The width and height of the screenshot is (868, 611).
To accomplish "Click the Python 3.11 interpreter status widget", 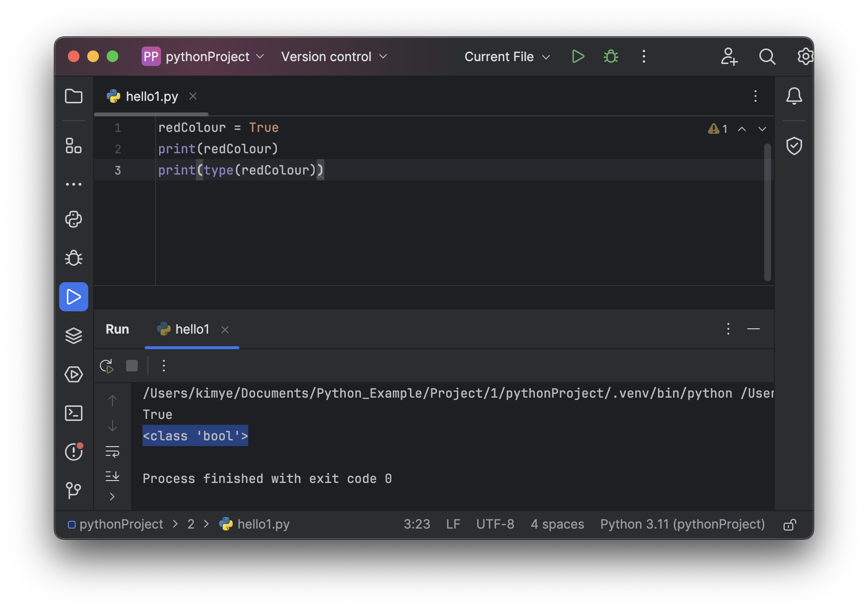I will (x=682, y=524).
